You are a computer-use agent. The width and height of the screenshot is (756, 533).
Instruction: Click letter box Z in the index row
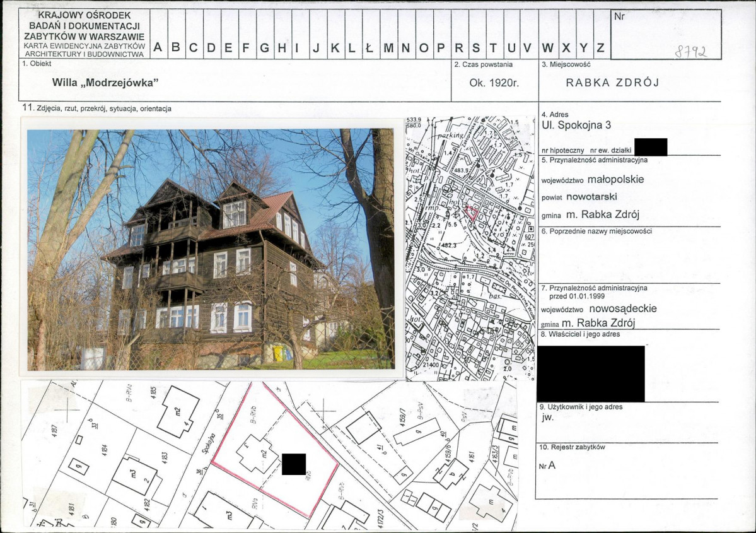point(600,47)
